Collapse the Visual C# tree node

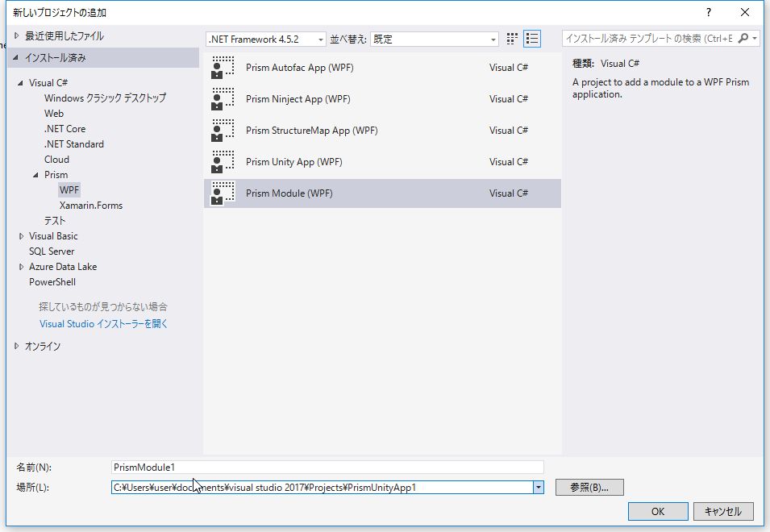point(19,82)
